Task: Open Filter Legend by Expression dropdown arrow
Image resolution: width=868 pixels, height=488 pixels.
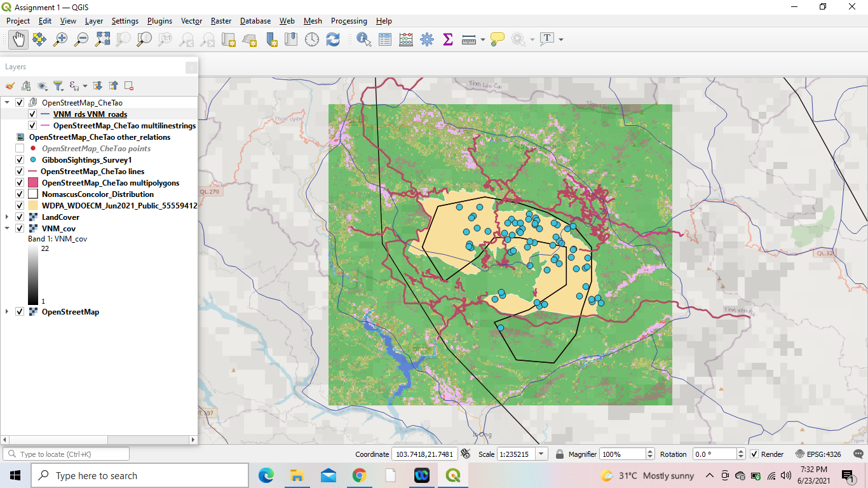Action: [85, 86]
